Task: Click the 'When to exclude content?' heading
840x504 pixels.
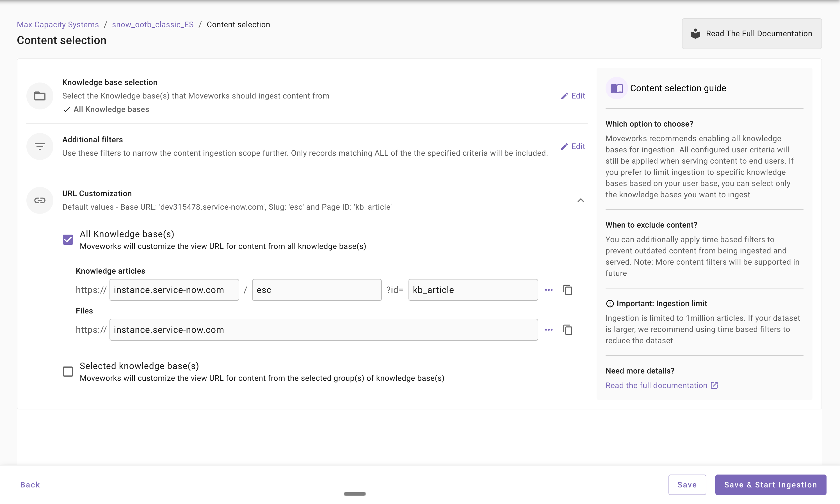Action: point(651,225)
